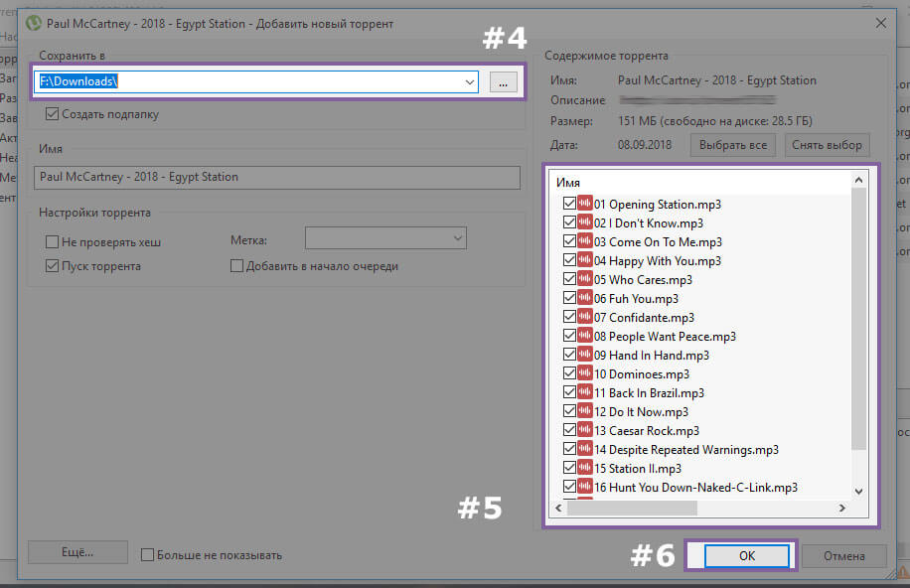The width and height of the screenshot is (910, 588).
Task: Click the audio icon for 08 People Want Peace.mp3
Action: point(585,336)
